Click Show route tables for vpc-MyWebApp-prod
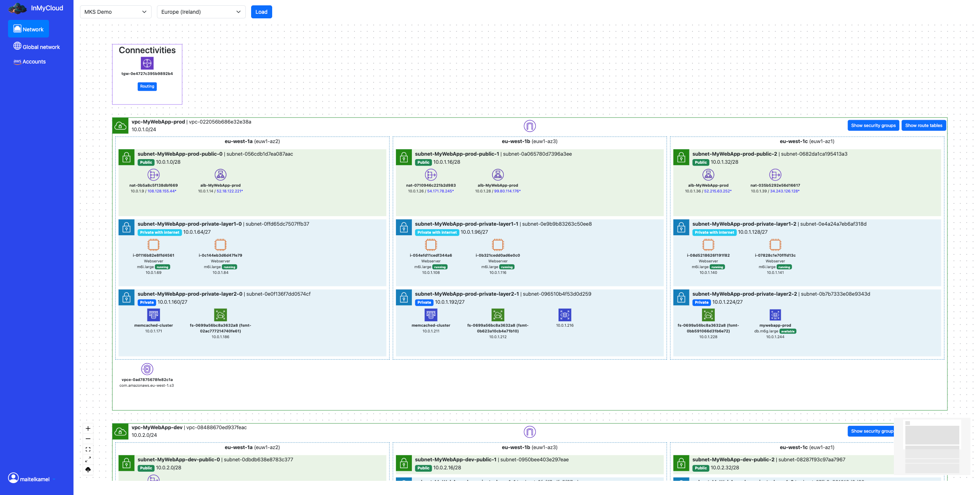The height and width of the screenshot is (495, 980). pyautogui.click(x=923, y=125)
